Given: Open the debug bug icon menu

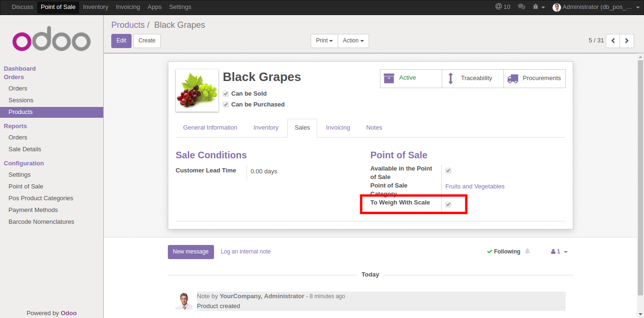Looking at the screenshot, I should point(538,7).
